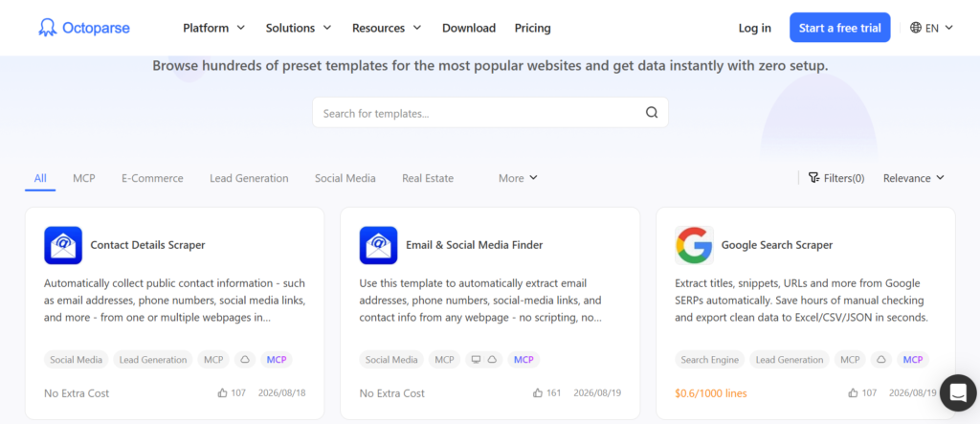Expand the Solutions menu
This screenshot has height=424, width=980.
pos(299,28)
